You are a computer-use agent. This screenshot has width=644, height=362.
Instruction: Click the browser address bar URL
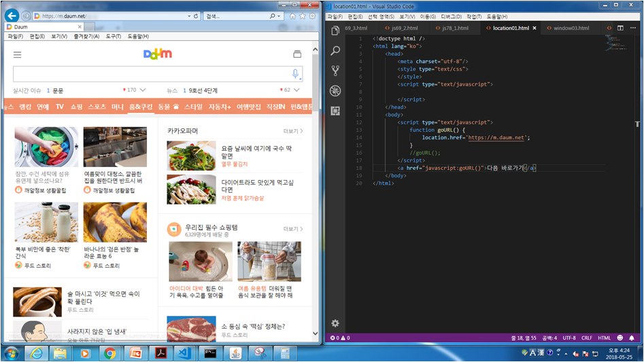click(x=64, y=16)
